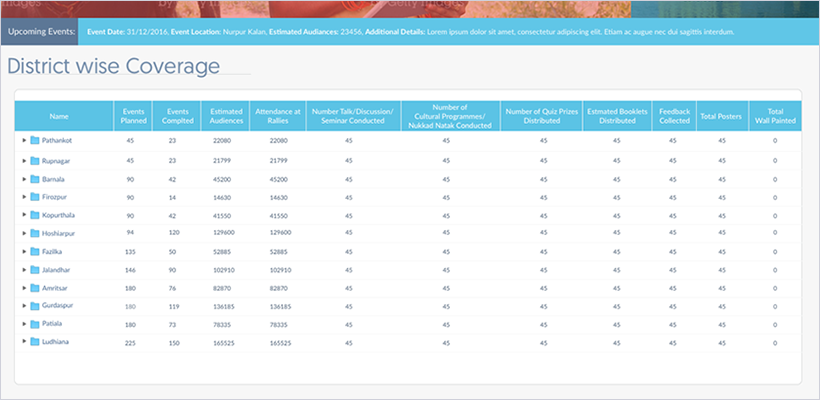Click the folder icon beside Jalandhar

[35, 269]
